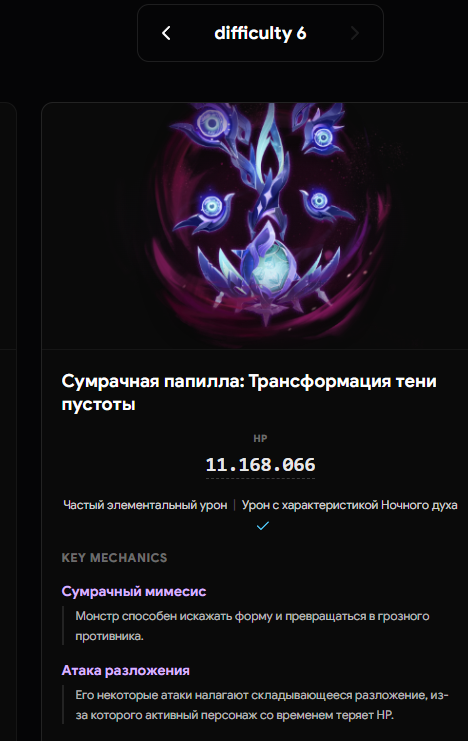Viewport: 468px width, 741px height.
Task: Click top-right eye orb in boss artwork
Action: [323, 137]
